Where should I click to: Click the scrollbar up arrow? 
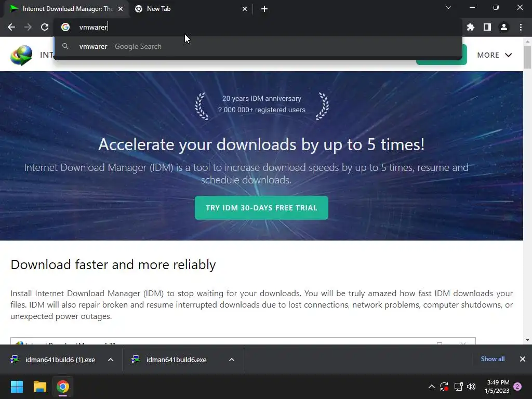(527, 42)
